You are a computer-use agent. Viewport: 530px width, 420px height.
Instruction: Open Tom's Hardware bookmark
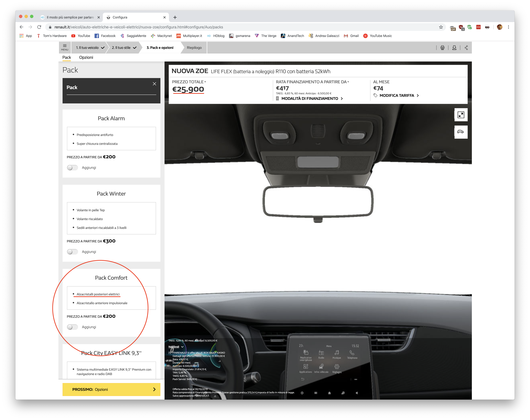pyautogui.click(x=52, y=36)
